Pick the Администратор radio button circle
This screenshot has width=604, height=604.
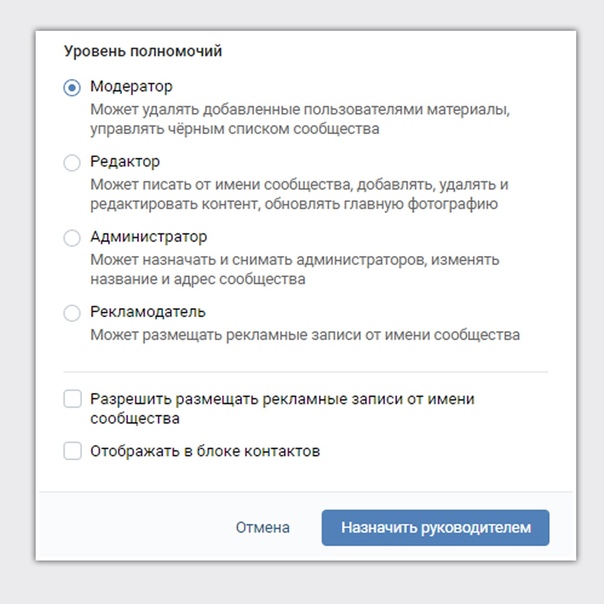coord(72,238)
